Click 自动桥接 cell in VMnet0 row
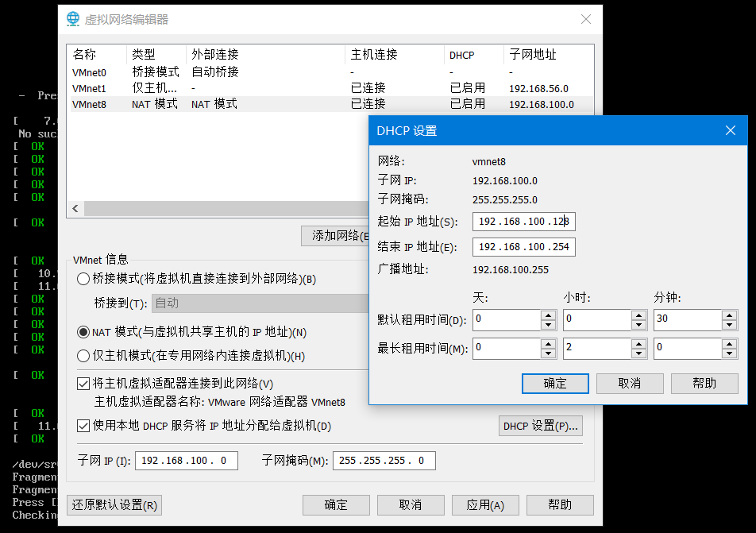The width and height of the screenshot is (756, 533). [x=215, y=72]
